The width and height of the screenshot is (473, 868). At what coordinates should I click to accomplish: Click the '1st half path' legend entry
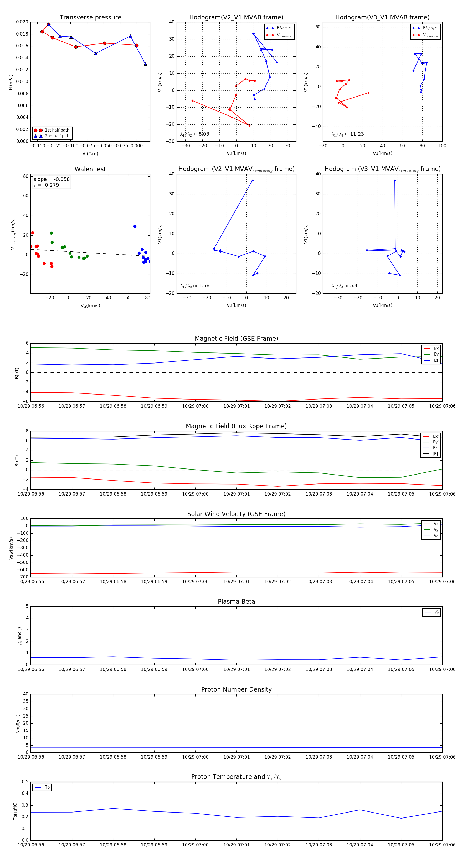click(53, 130)
